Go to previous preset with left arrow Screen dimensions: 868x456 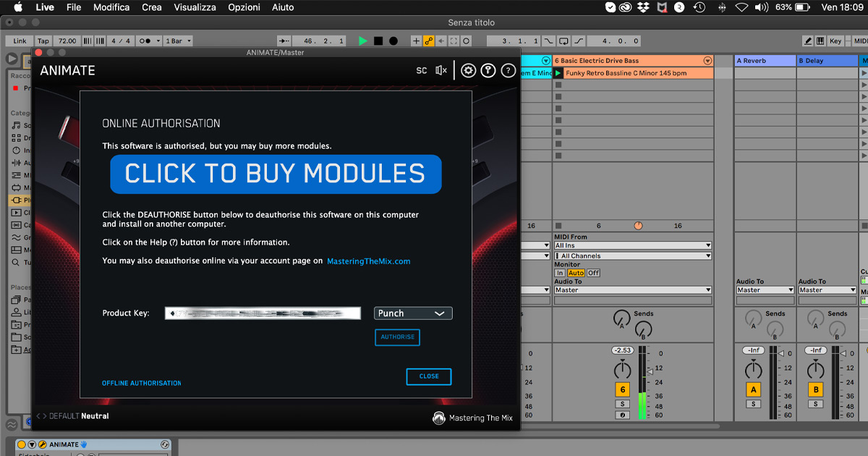pos(38,416)
